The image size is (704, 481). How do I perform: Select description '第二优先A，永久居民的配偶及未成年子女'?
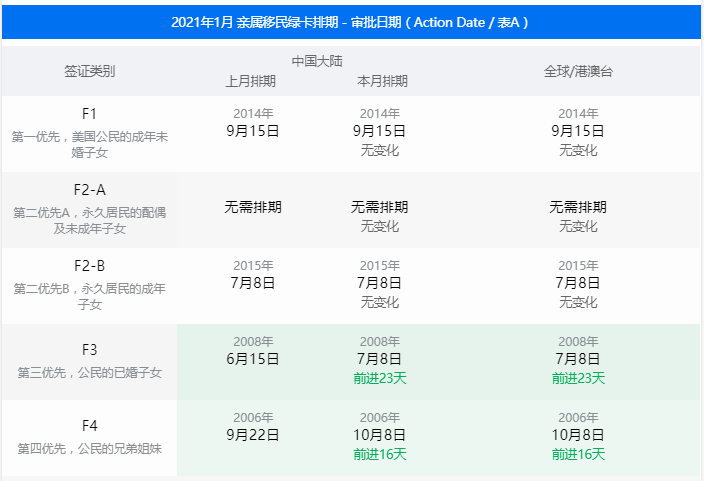(x=89, y=221)
